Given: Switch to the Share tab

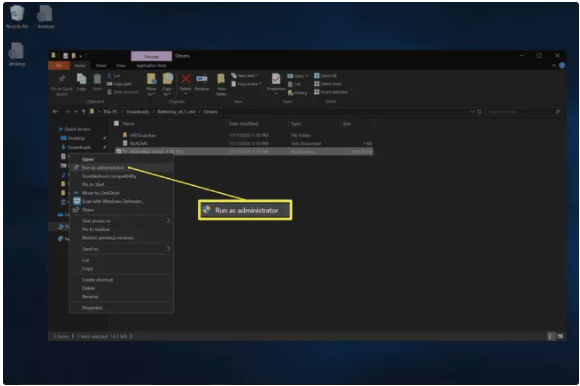Looking at the screenshot, I should click(x=101, y=65).
